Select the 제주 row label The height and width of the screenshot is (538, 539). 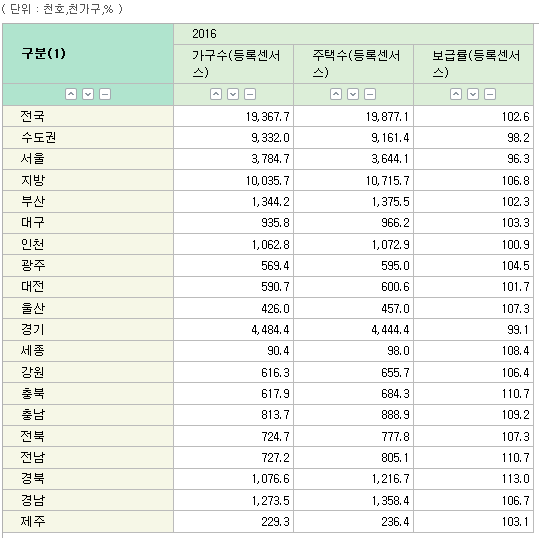point(33,521)
